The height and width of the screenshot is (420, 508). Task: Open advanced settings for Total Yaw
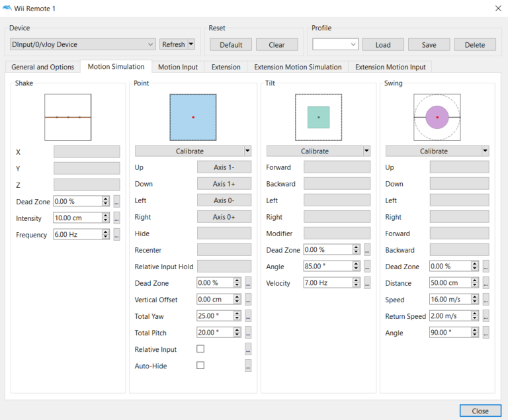coord(248,316)
